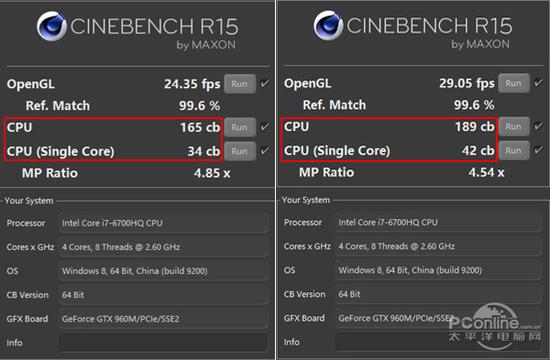
Task: Run the OpenGL test in left window
Action: click(x=240, y=84)
